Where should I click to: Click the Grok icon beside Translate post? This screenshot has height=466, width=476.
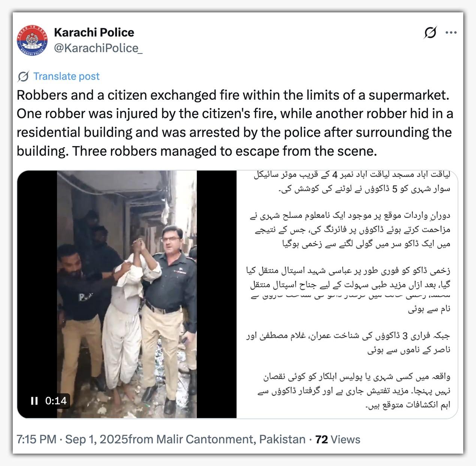(23, 76)
